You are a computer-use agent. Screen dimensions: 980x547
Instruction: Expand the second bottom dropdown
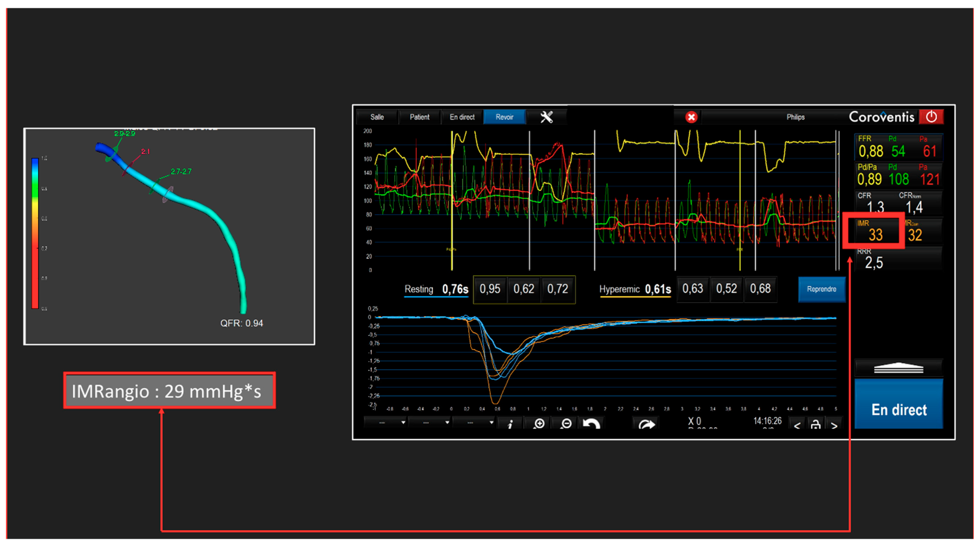click(430, 422)
